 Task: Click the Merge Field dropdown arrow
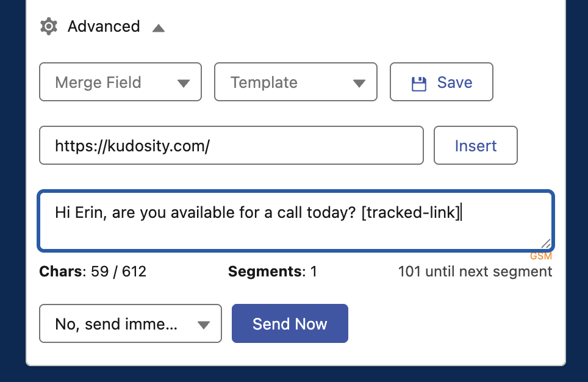(x=184, y=84)
